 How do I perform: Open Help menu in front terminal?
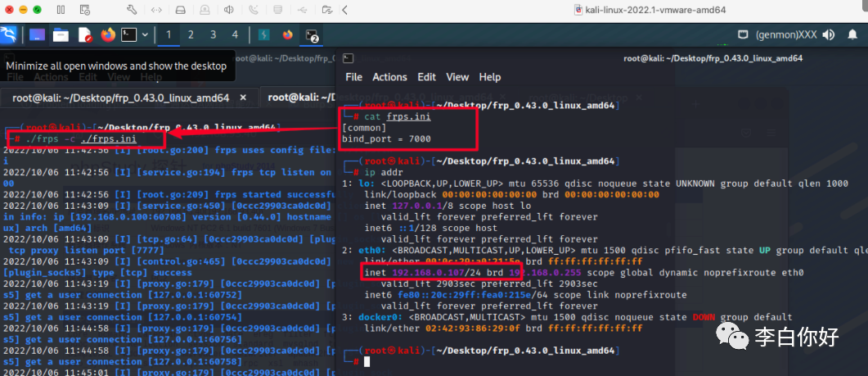[490, 77]
